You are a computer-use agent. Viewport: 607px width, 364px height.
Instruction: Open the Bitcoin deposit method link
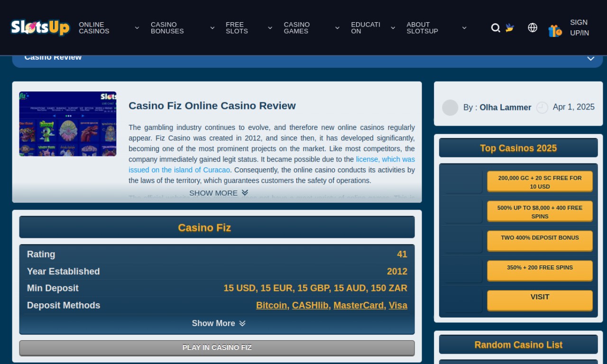coord(271,305)
